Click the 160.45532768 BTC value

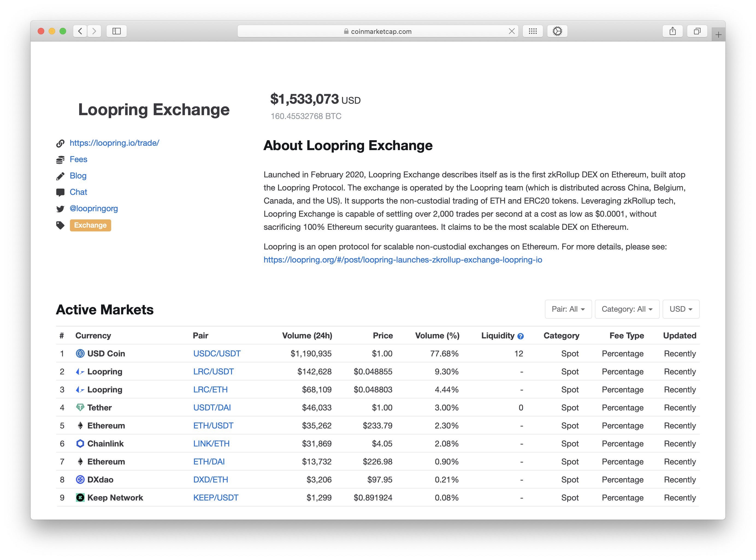click(x=306, y=116)
